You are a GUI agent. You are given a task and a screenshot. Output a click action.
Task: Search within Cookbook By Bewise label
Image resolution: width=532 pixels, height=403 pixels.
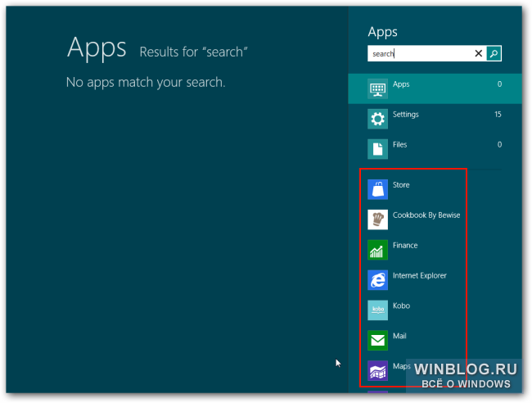point(426,215)
